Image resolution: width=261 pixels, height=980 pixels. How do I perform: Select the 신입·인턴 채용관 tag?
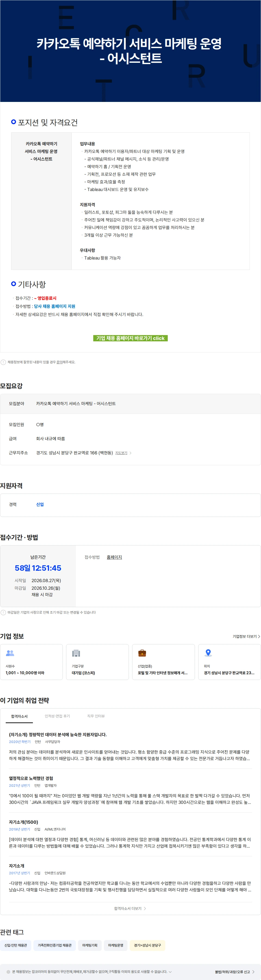[15, 945]
